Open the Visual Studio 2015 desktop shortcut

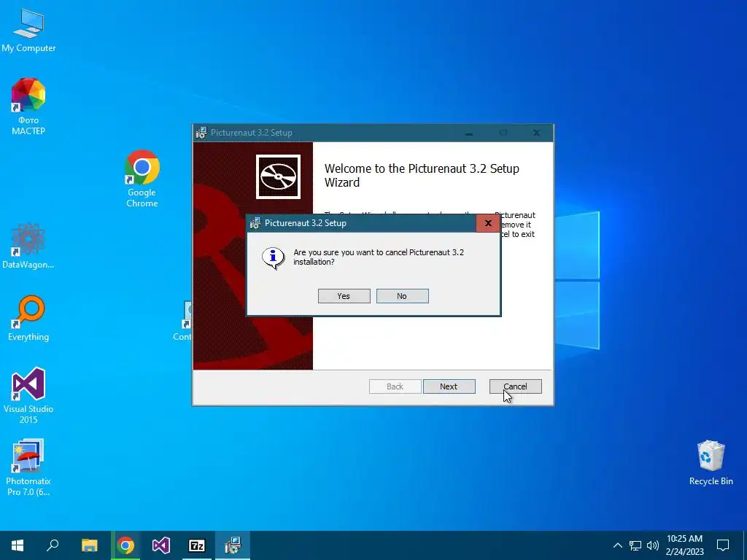point(28,395)
